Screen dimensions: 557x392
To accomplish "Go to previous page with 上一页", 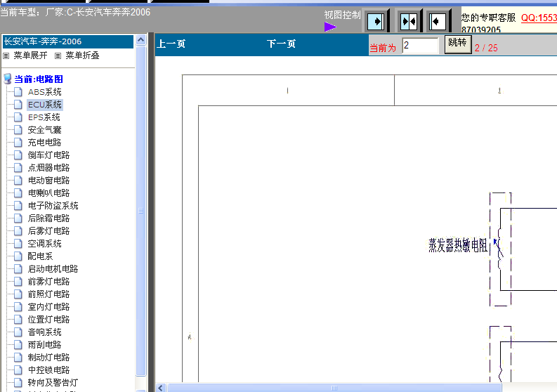I will pyautogui.click(x=171, y=44).
